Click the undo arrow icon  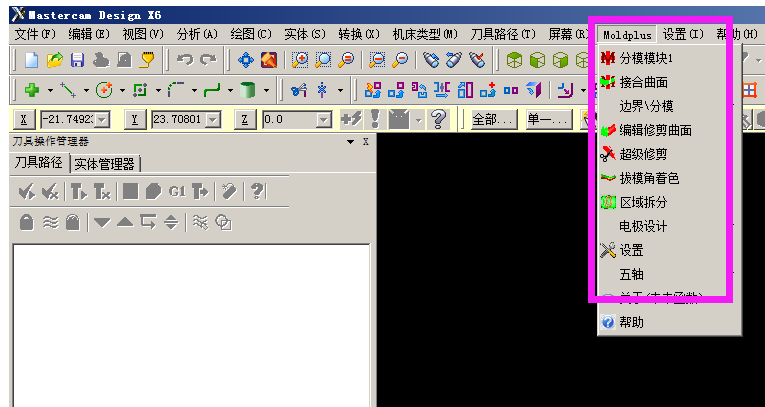click(185, 60)
